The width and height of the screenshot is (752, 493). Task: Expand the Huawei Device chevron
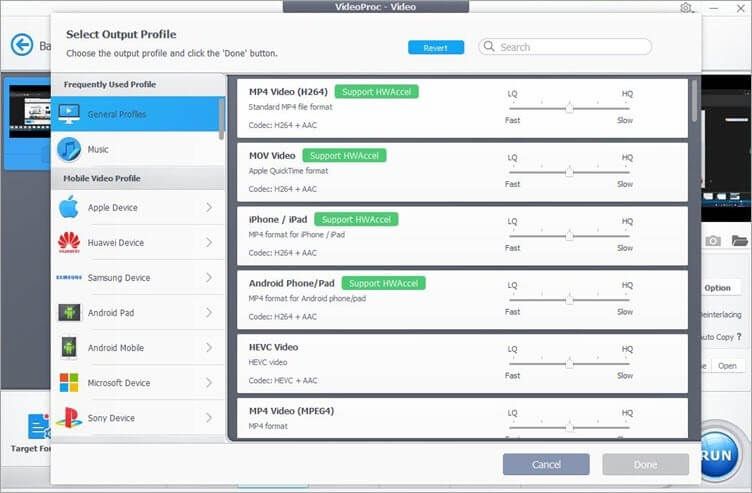(209, 243)
